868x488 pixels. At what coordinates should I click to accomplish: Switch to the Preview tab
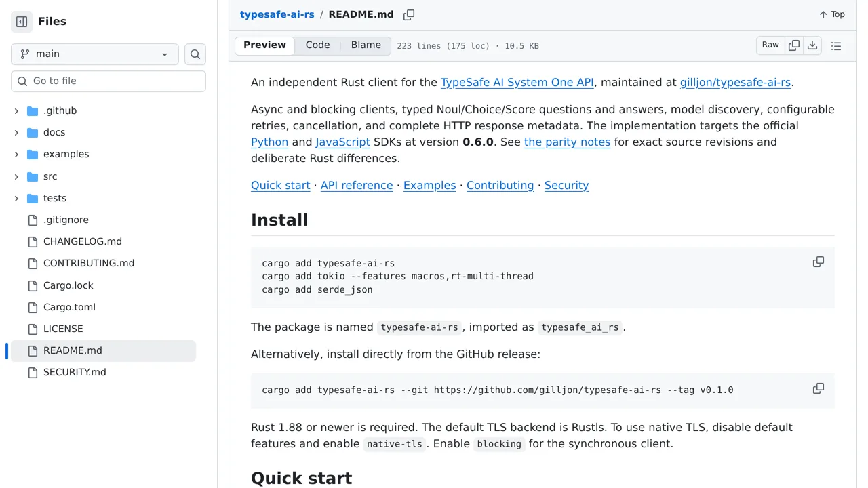pos(264,45)
